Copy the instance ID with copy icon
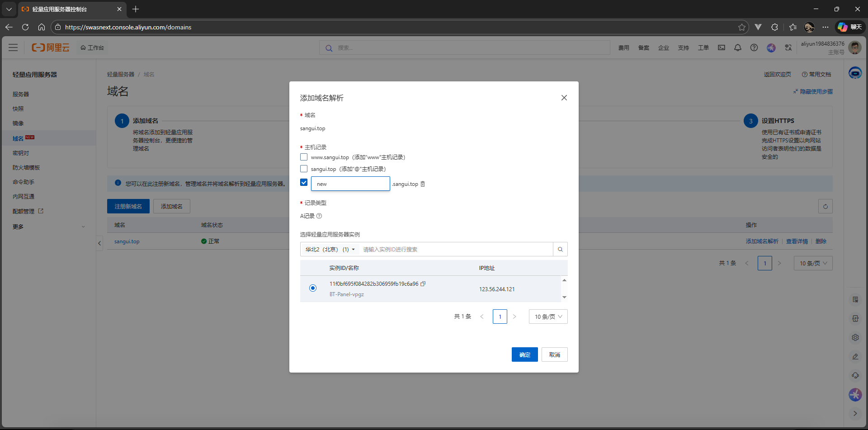The image size is (868, 430). 423,284
